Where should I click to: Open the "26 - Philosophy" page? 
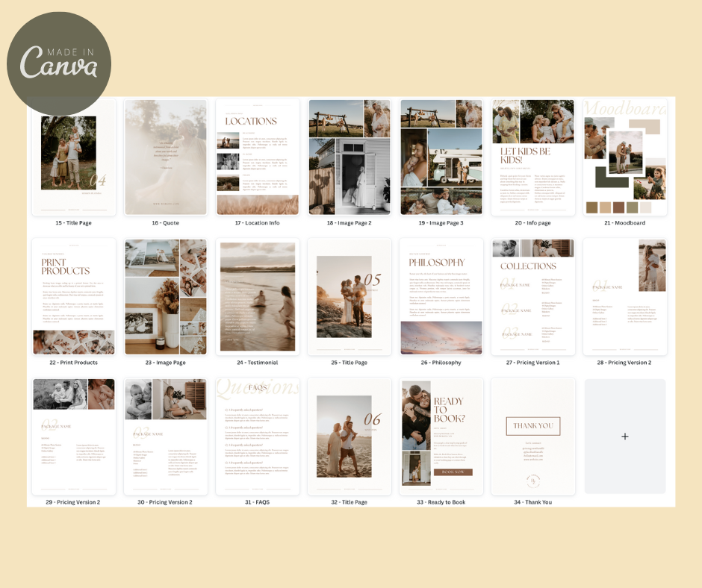pyautogui.click(x=441, y=296)
